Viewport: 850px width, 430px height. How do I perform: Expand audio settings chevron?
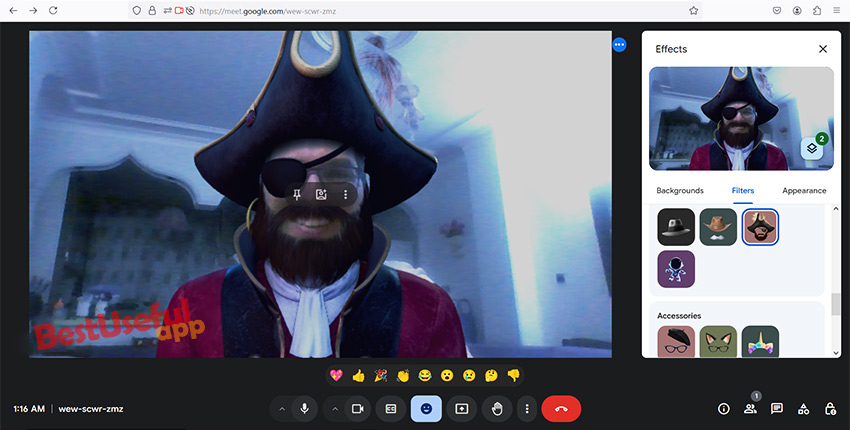coord(281,409)
